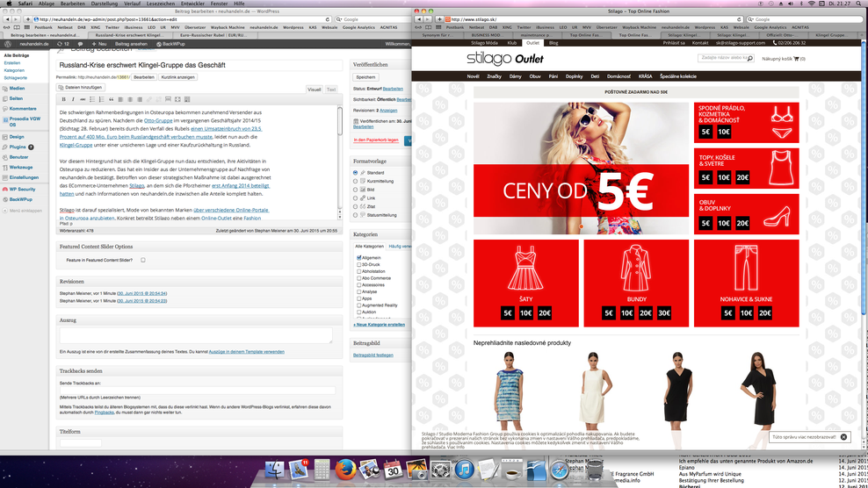868x488 pixels.
Task: Expand the +Neu menu in admin bar
Action: tap(99, 44)
